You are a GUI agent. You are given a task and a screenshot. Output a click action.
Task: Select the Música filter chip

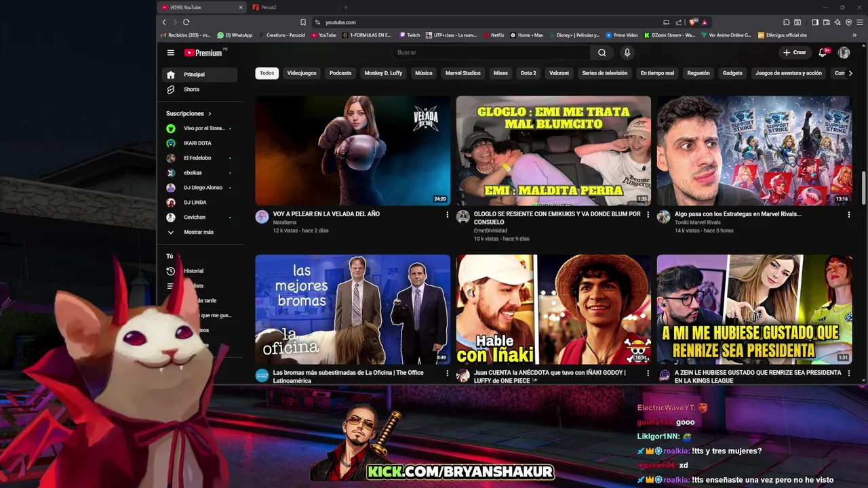(x=424, y=73)
